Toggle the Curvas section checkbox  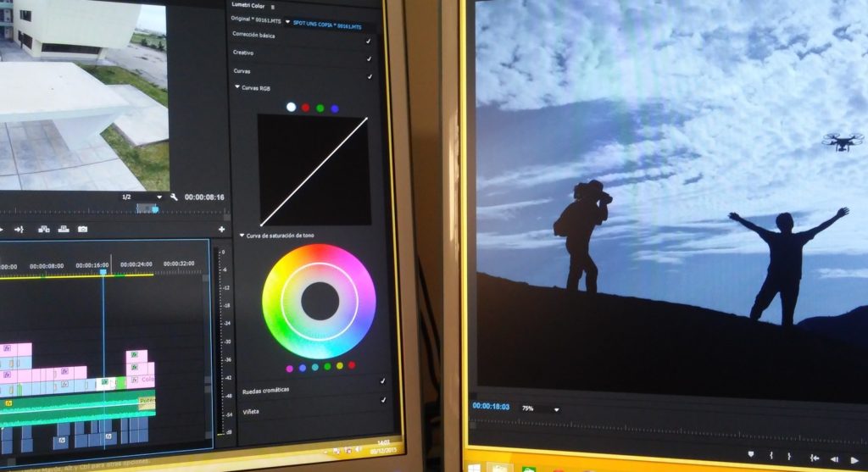(370, 76)
